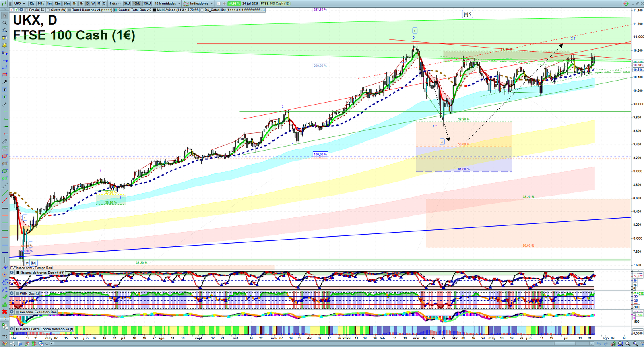Click the green checkmark icon in sidebar
The width and height of the screenshot is (644, 347).
tap(5, 297)
